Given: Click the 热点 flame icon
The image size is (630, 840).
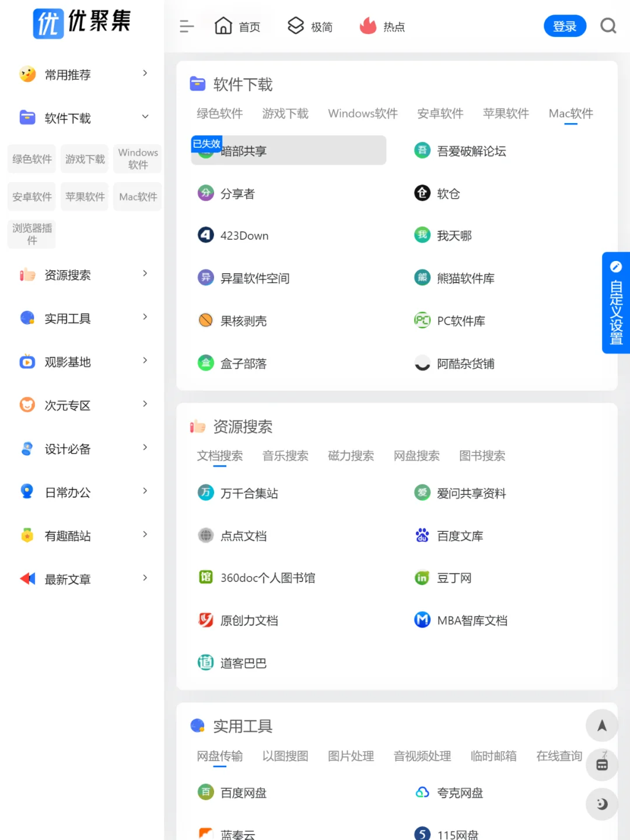Looking at the screenshot, I should (x=368, y=26).
